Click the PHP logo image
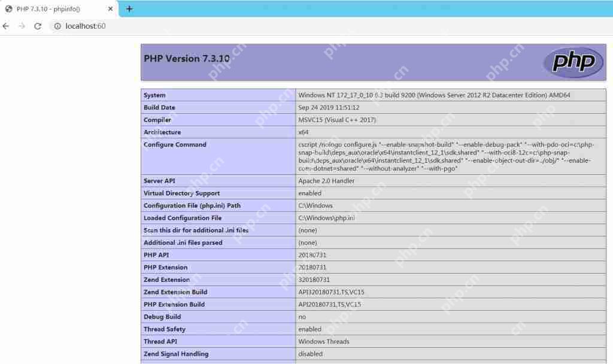The width and height of the screenshot is (613, 364). pos(573,62)
